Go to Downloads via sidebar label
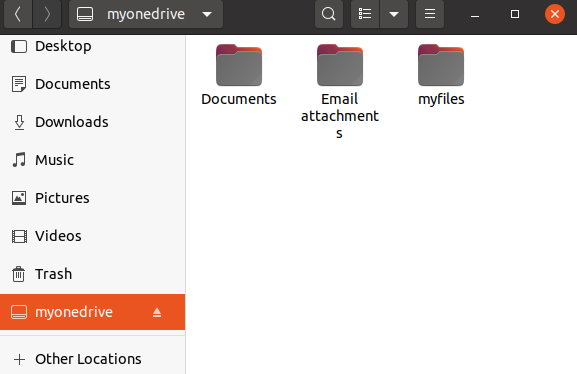 click(x=72, y=122)
